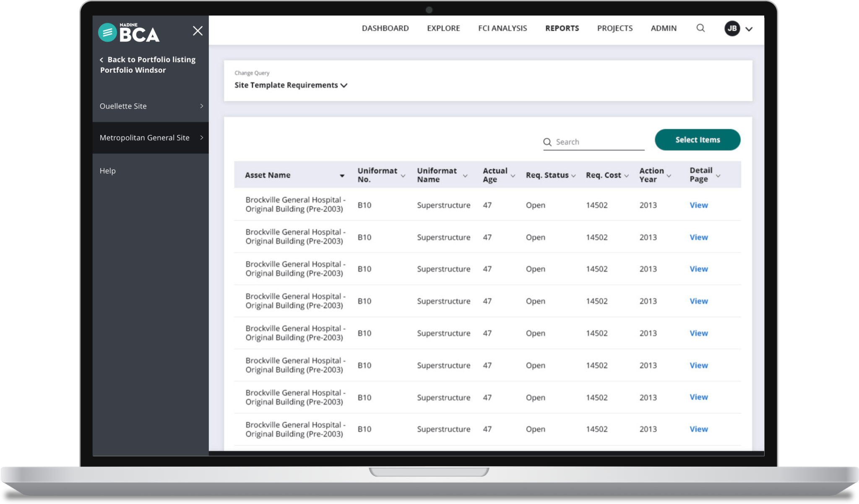The width and height of the screenshot is (859, 504).
Task: Click the Req. Cost column header text
Action: point(603,175)
